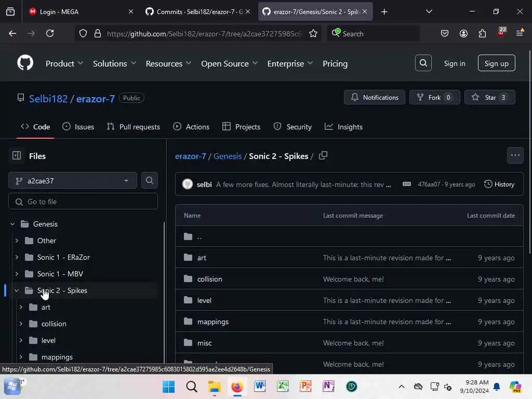
Task: Expand the Other folder in tree
Action: [17, 241]
